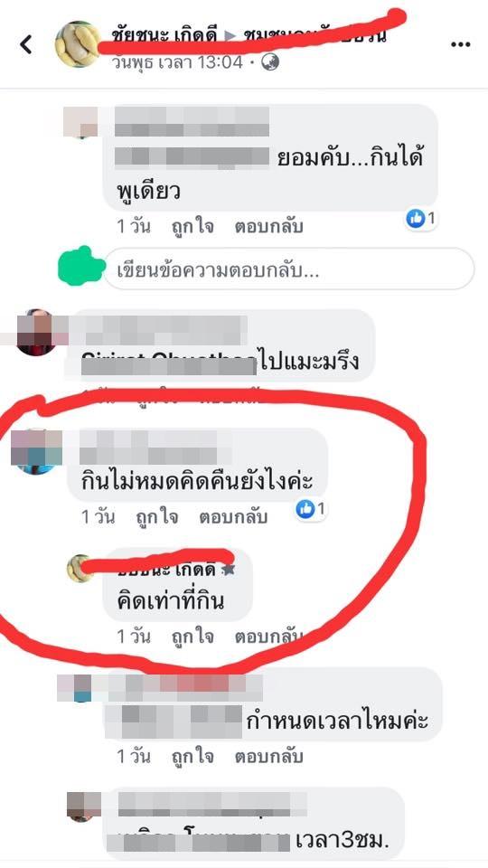View like reaction on ยอมคับ comment
Image resolution: width=488 pixels, height=868 pixels.
[420, 219]
